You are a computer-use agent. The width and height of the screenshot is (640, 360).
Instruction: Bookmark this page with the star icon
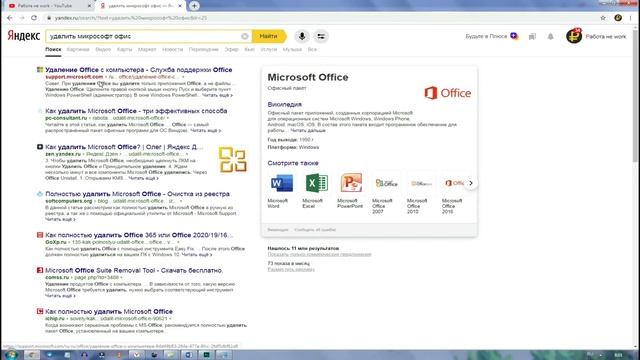click(x=603, y=18)
